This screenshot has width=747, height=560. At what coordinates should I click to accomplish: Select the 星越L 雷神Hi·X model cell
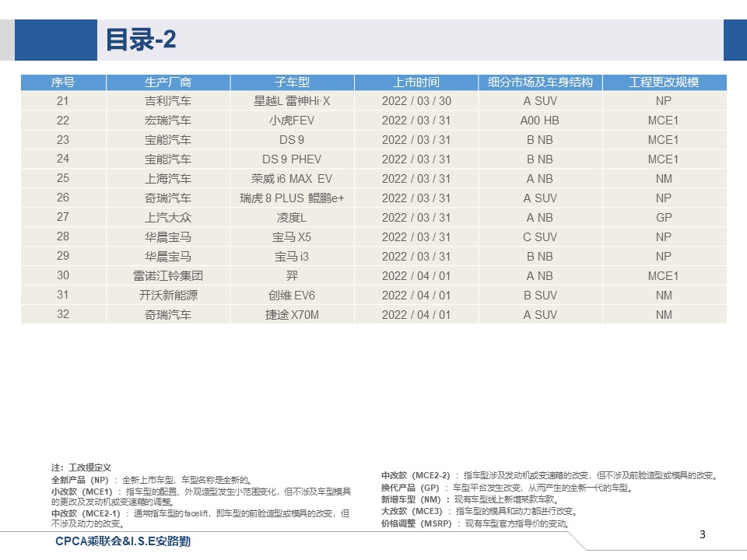292,101
